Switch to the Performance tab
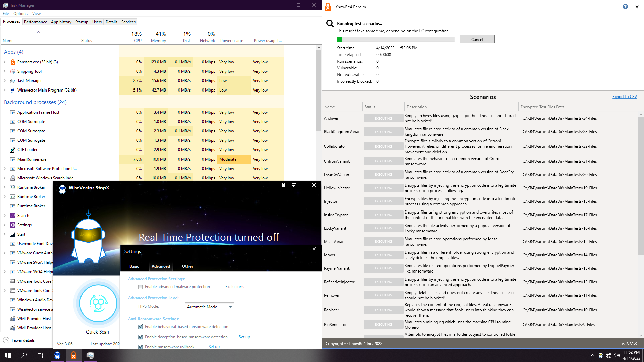Image resolution: width=644 pixels, height=362 pixels. (35, 22)
